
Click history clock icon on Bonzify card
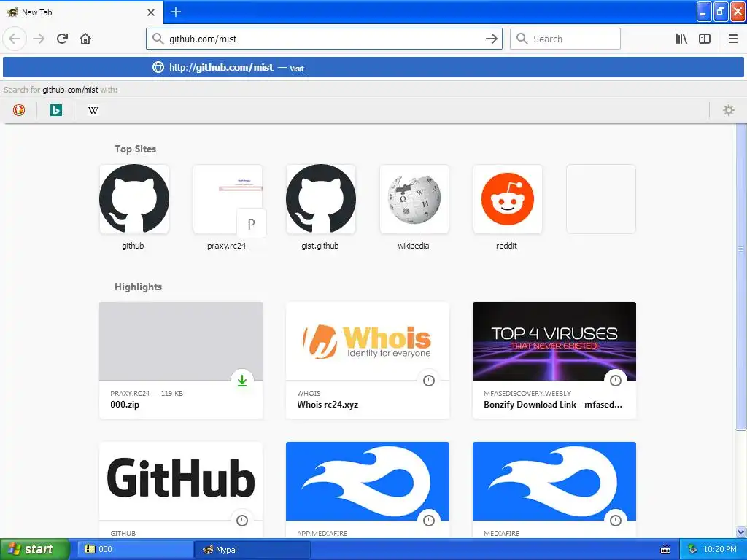tap(616, 381)
